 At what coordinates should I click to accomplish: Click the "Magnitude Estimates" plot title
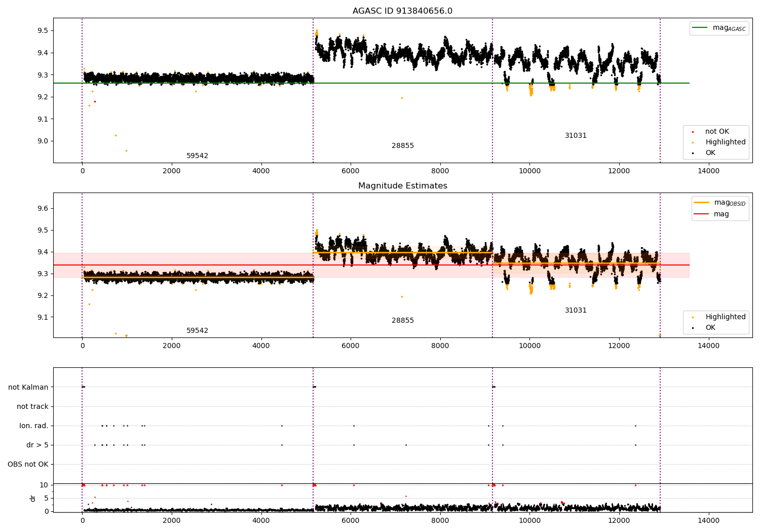(402, 186)
